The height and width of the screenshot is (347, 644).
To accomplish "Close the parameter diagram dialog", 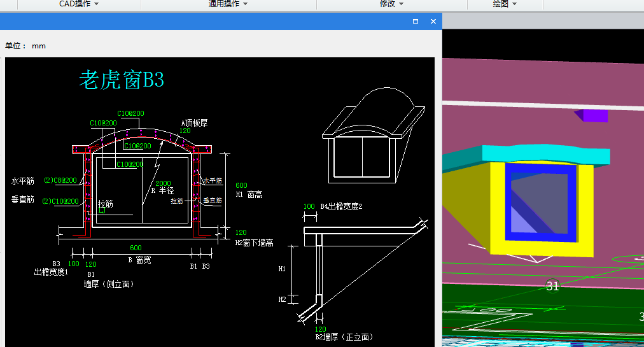I will coord(433,22).
